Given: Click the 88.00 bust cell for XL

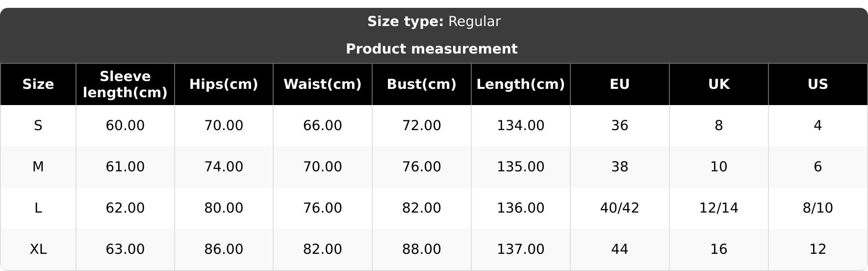Looking at the screenshot, I should pyautogui.click(x=422, y=249).
